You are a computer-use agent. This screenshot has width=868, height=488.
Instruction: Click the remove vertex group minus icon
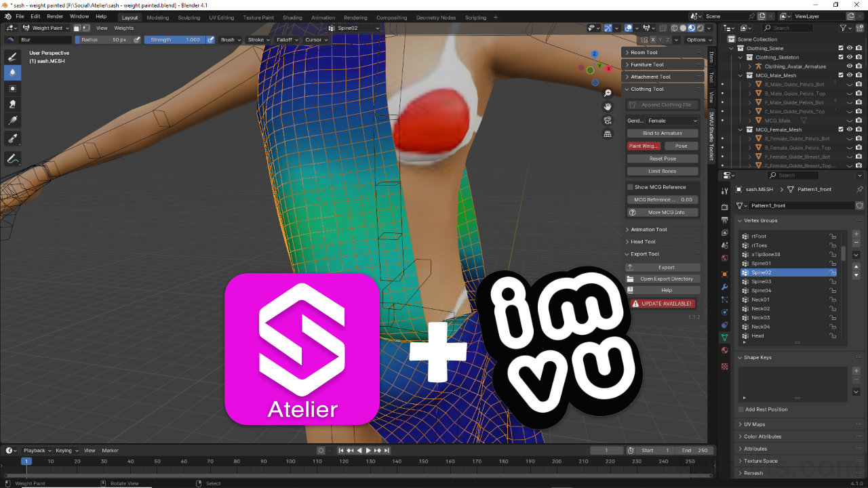click(856, 243)
